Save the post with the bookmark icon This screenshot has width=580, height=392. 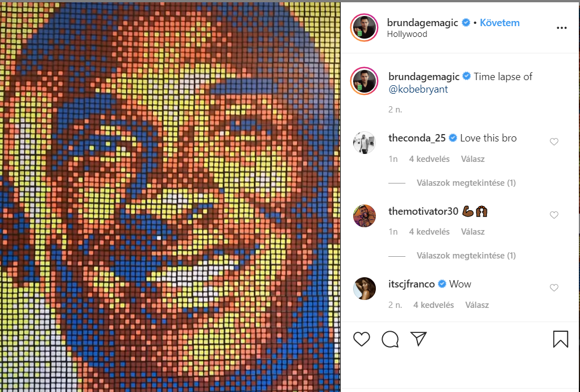[561, 339]
